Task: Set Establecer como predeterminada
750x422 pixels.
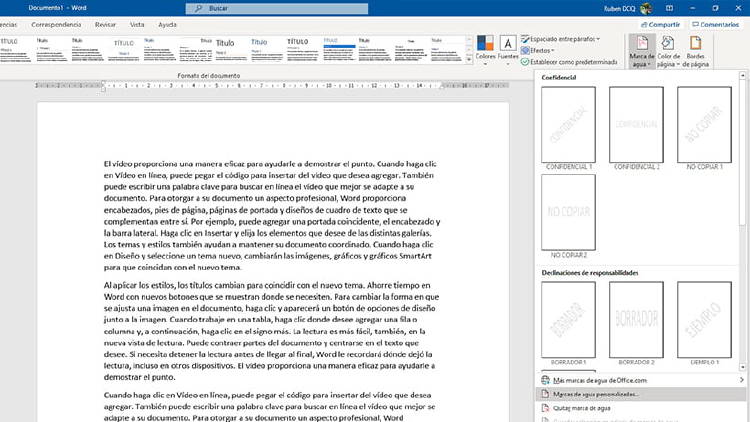Action: [x=572, y=61]
